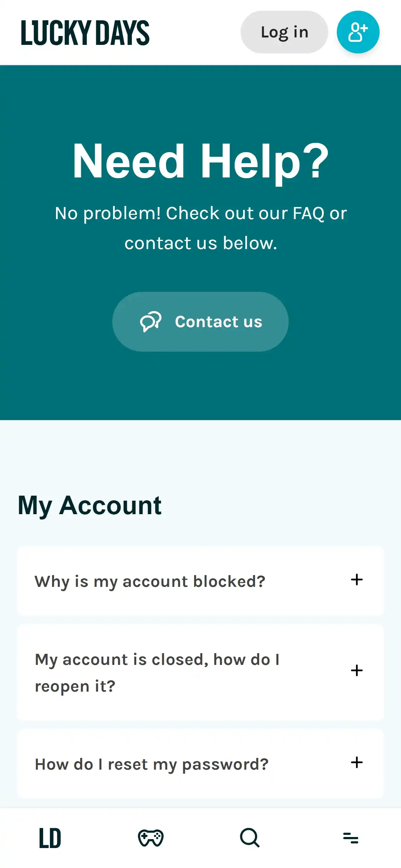Tap the search magnifier icon

click(x=250, y=838)
